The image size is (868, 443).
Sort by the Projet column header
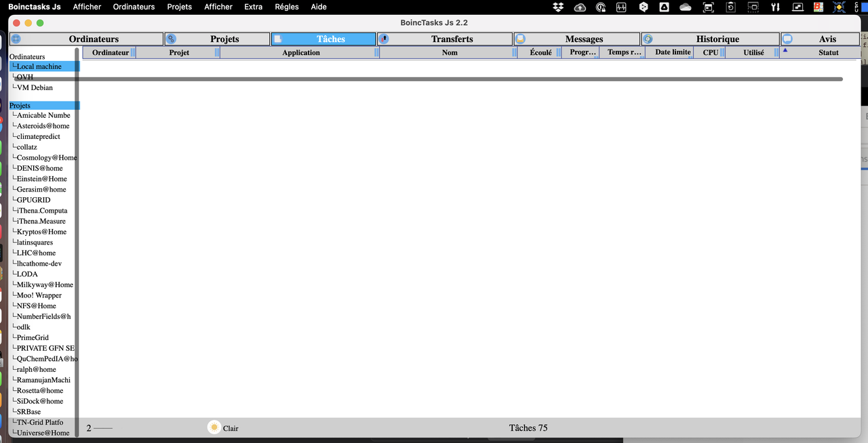point(179,52)
